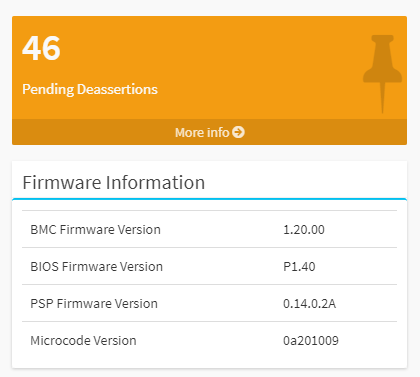
Task: Click BIOS version value P1.40
Action: click(x=299, y=267)
